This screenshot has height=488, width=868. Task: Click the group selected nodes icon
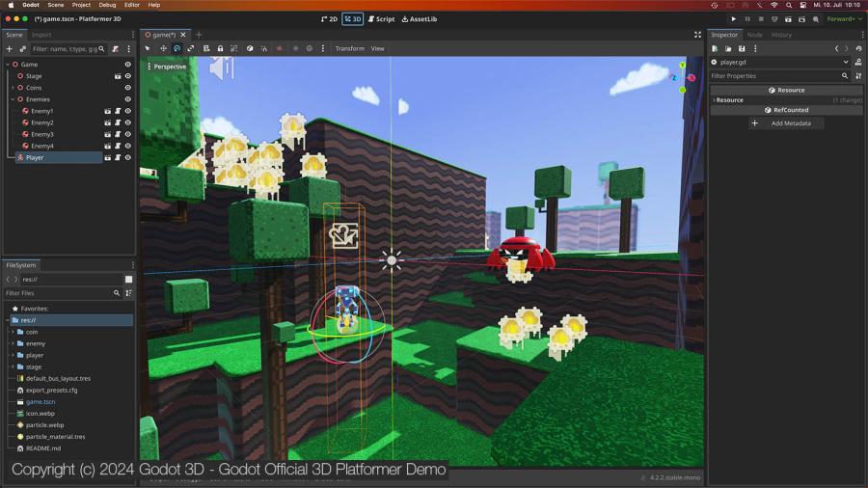click(234, 48)
